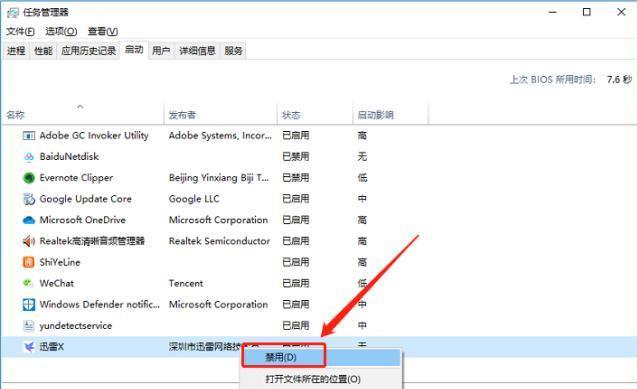
Task: Click the Task Manager title bar icon
Action: coord(13,13)
